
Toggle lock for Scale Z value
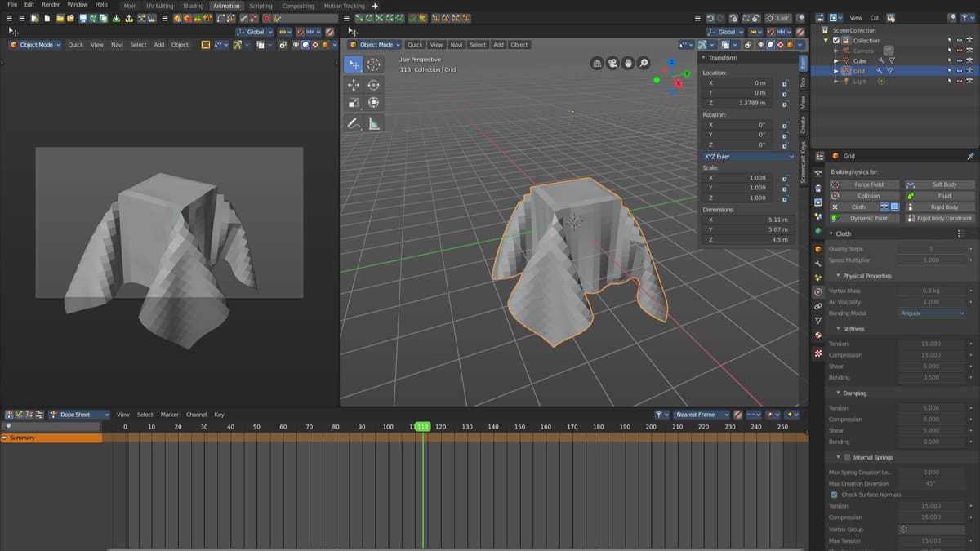pyautogui.click(x=784, y=198)
